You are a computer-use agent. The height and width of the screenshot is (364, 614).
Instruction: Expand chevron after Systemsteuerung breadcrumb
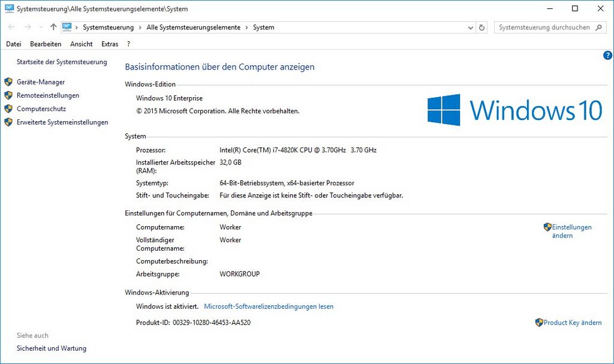point(140,28)
